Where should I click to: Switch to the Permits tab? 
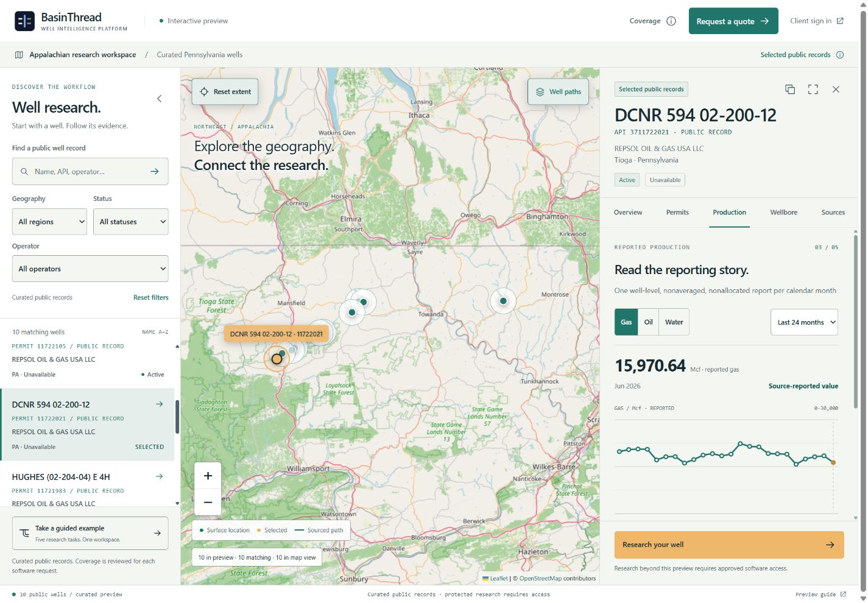coord(677,213)
